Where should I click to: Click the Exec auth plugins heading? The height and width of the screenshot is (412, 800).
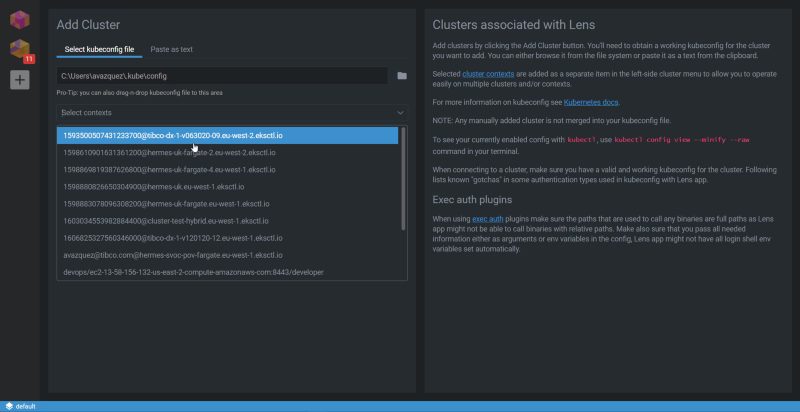pos(472,199)
